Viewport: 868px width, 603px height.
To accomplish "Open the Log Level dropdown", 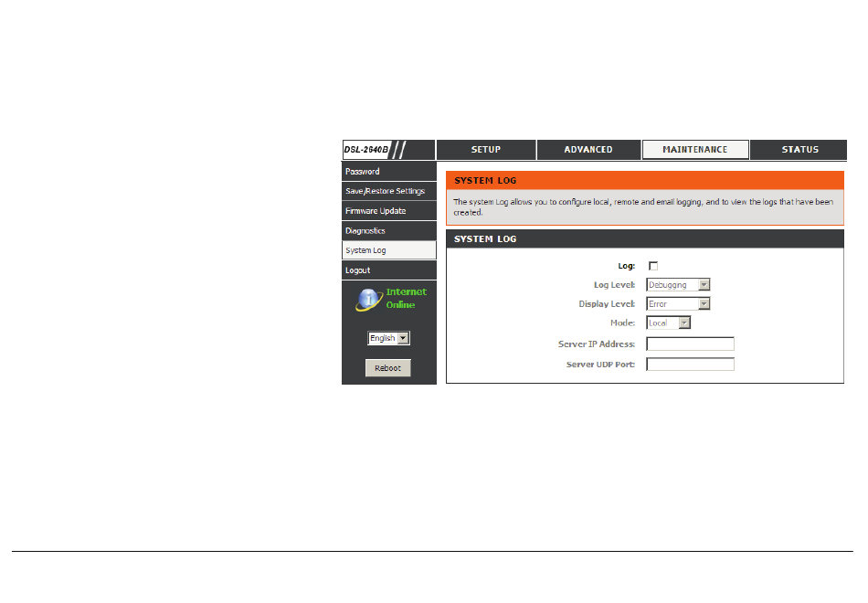I will (x=678, y=285).
